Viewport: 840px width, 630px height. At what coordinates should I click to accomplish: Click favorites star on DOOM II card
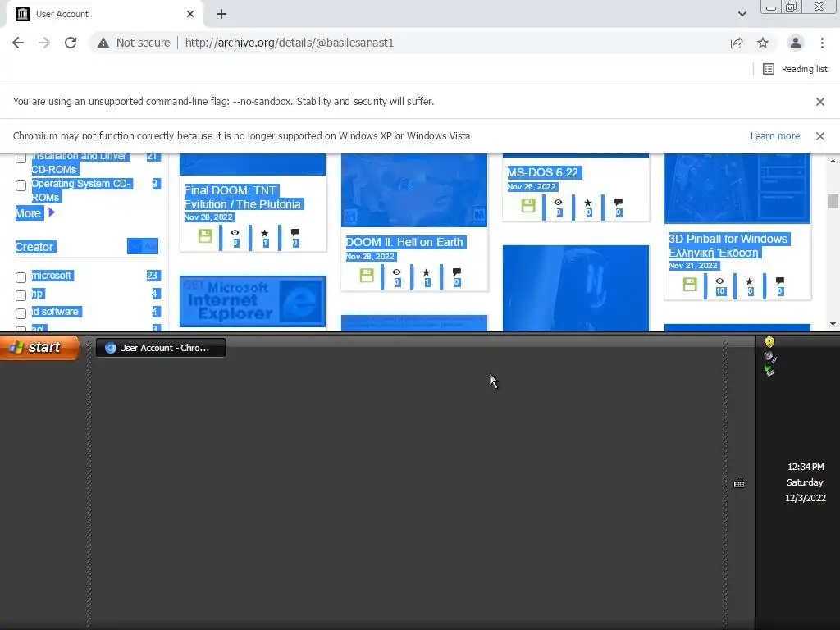(427, 272)
